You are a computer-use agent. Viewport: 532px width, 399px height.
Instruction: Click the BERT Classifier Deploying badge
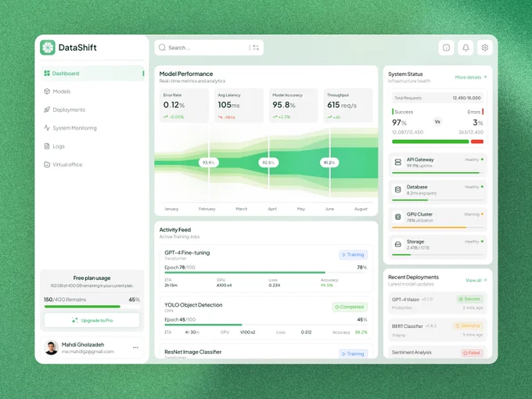pos(468,325)
